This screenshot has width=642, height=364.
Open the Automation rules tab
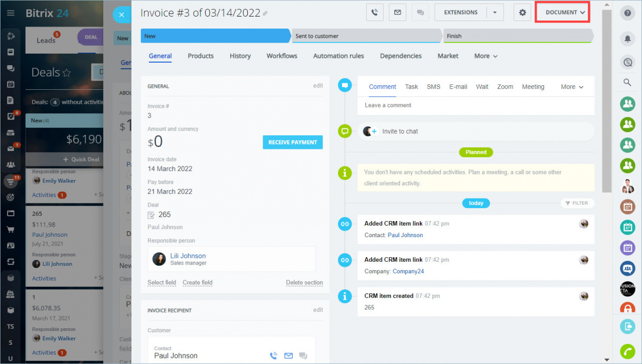(339, 56)
